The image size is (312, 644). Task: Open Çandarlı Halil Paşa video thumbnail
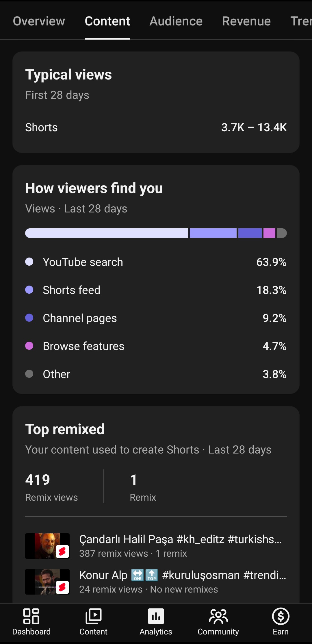coord(47,546)
